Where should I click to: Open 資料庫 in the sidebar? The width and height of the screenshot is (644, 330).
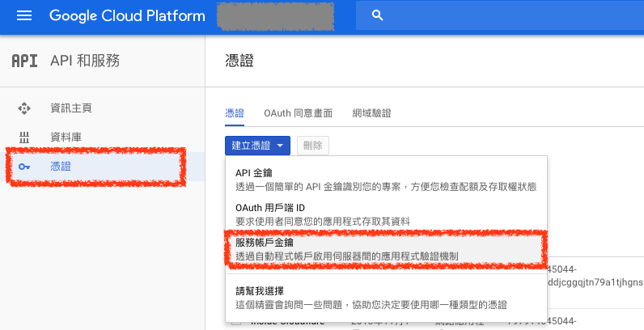click(x=66, y=137)
